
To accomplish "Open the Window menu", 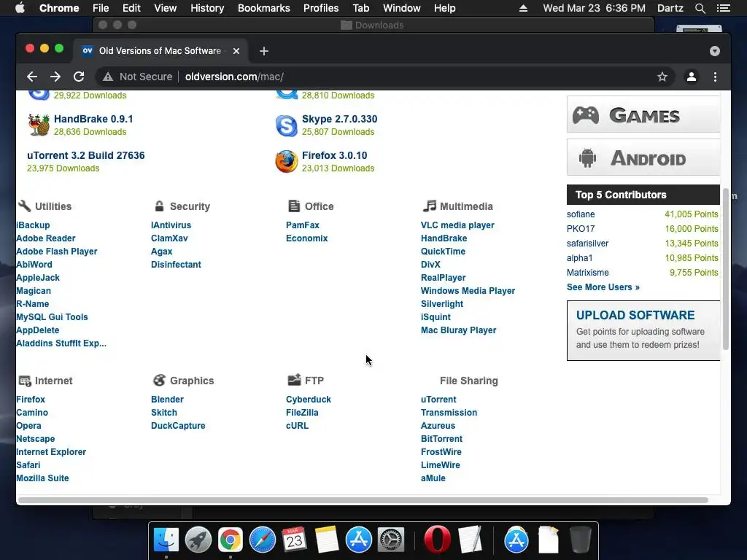I will (402, 8).
